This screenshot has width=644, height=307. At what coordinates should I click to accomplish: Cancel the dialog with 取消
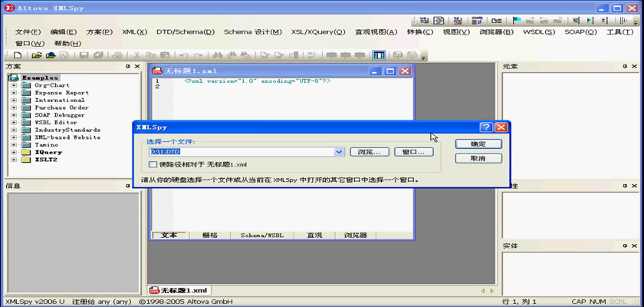[x=478, y=158]
